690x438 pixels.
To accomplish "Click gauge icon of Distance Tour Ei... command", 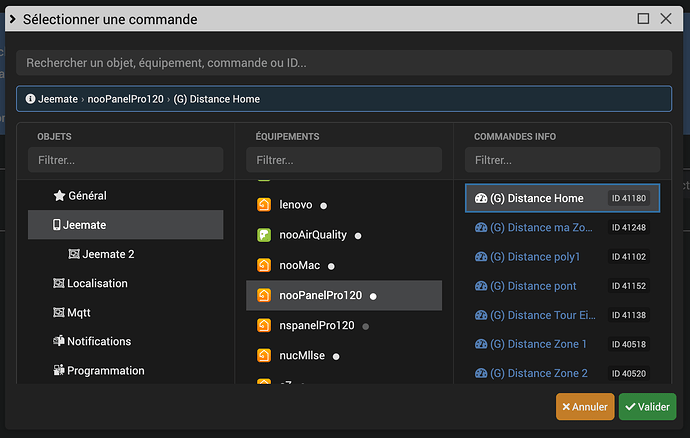I will pos(481,315).
